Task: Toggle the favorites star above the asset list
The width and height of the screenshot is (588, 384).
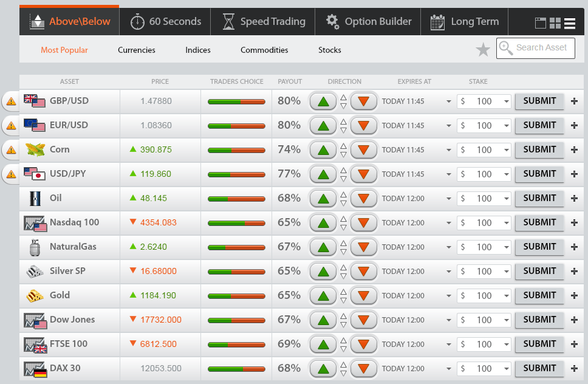Action: pos(483,49)
